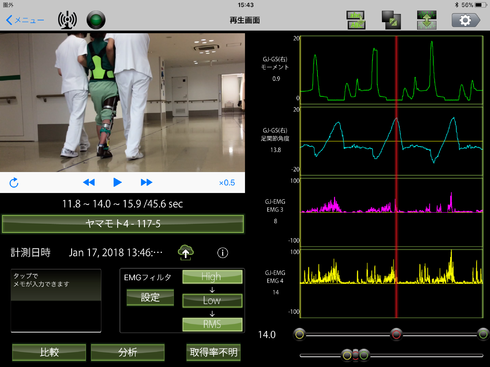Image resolution: width=490 pixels, height=367 pixels.
Task: Go back to メニュー
Action: coord(25,20)
